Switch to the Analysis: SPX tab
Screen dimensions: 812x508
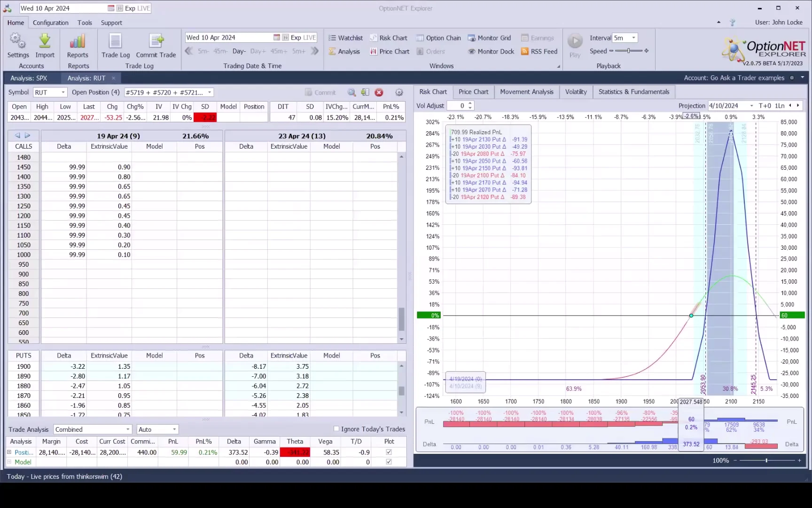29,78
